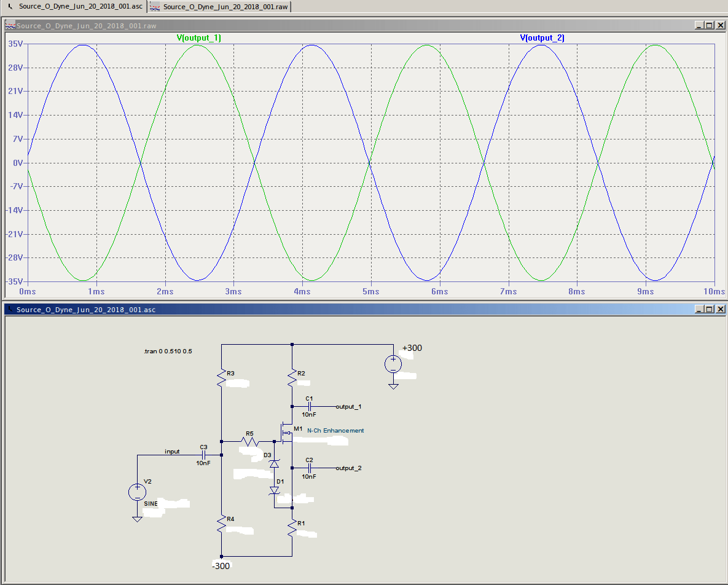The height and width of the screenshot is (585, 728).
Task: Click the 10nF value under C3
Action: [203, 463]
